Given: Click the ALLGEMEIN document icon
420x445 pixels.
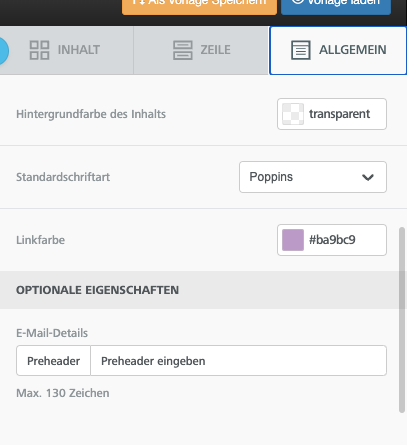Looking at the screenshot, I should 301,50.
